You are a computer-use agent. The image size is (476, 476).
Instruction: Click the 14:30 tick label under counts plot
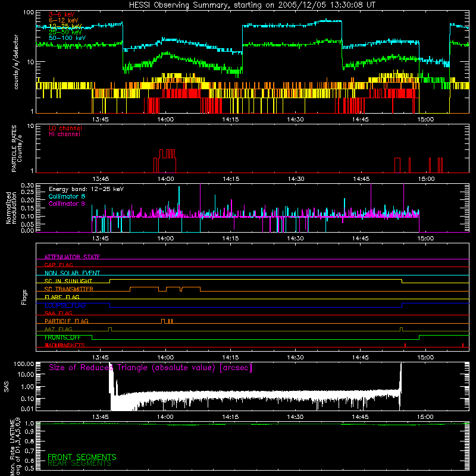295,120
